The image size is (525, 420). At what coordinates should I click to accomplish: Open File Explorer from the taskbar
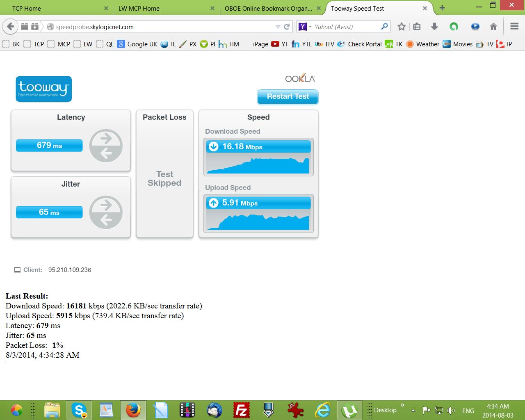click(52, 410)
